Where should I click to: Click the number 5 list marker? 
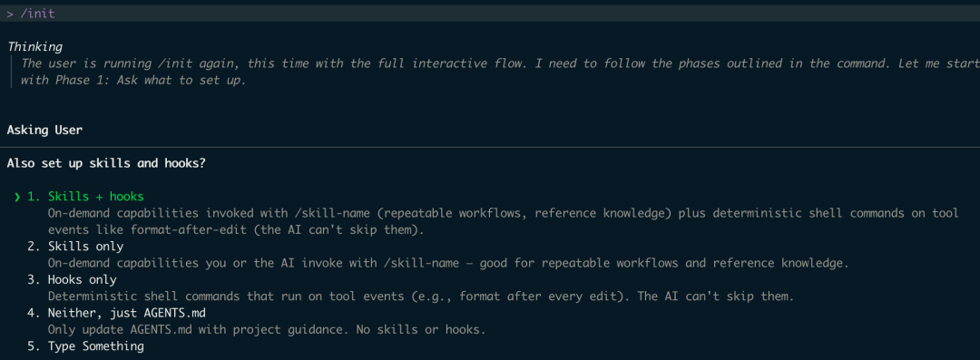coord(34,346)
